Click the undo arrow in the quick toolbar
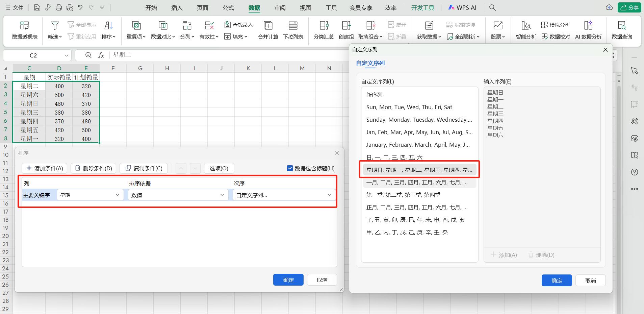 click(80, 7)
